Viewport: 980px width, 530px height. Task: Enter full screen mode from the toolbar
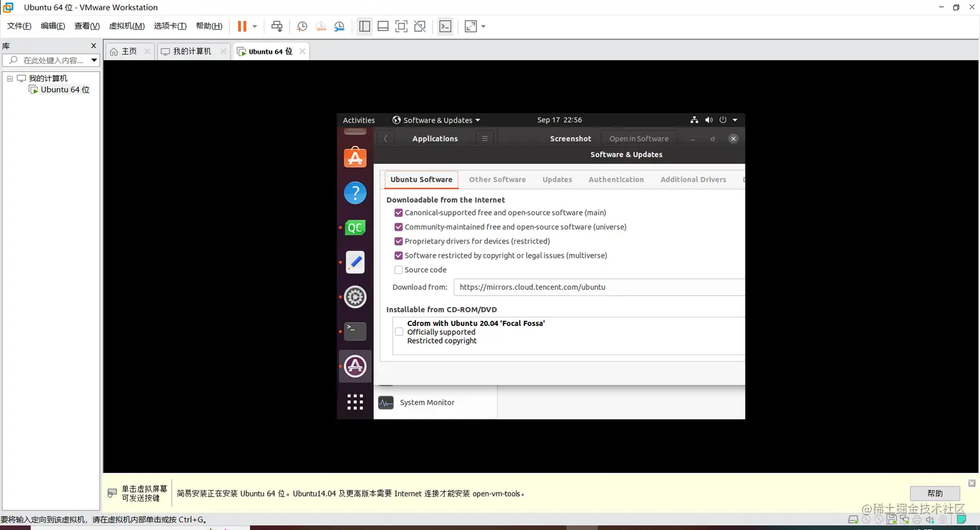[401, 27]
